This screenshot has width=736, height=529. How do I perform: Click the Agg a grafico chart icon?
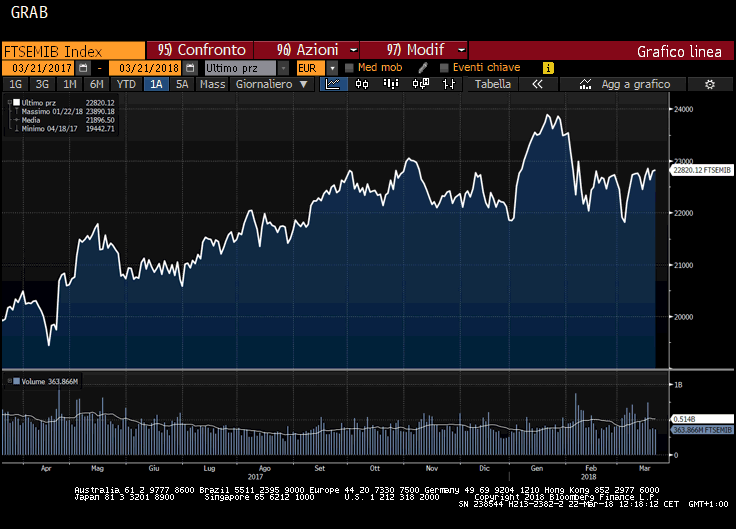(585, 84)
